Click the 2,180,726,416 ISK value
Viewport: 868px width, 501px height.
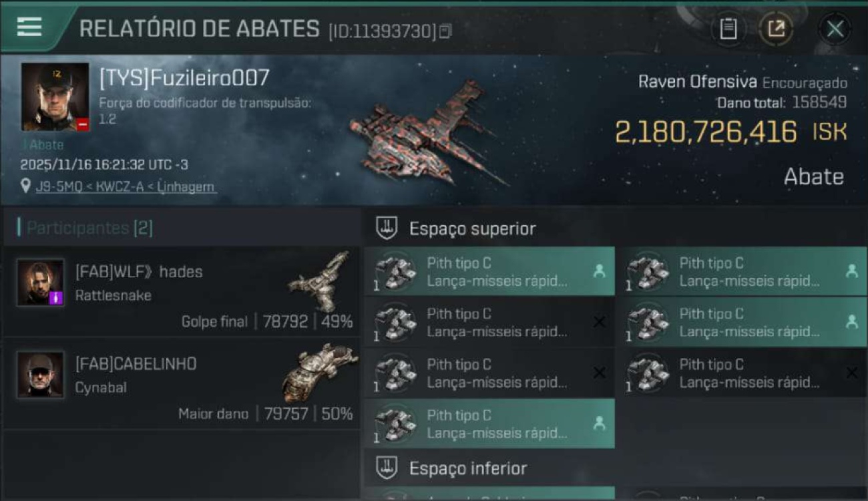[730, 132]
